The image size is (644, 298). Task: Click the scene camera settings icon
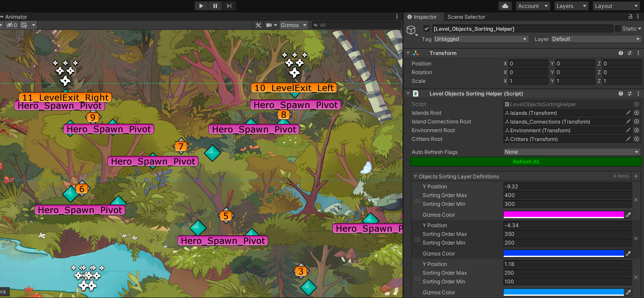269,25
